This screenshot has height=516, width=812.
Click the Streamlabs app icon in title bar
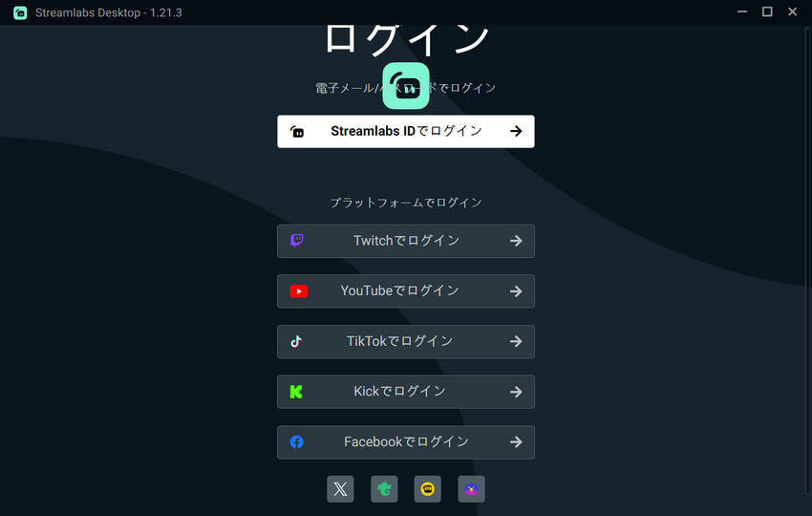(20, 12)
